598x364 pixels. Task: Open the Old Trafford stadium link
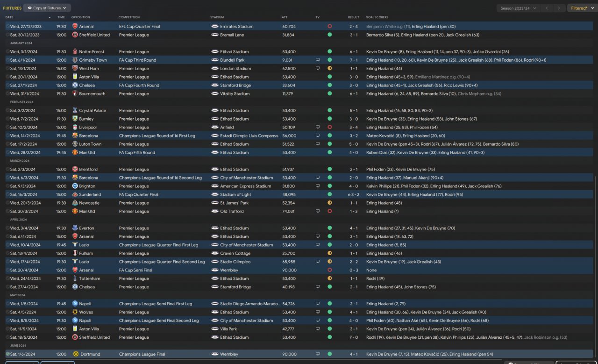232,212
